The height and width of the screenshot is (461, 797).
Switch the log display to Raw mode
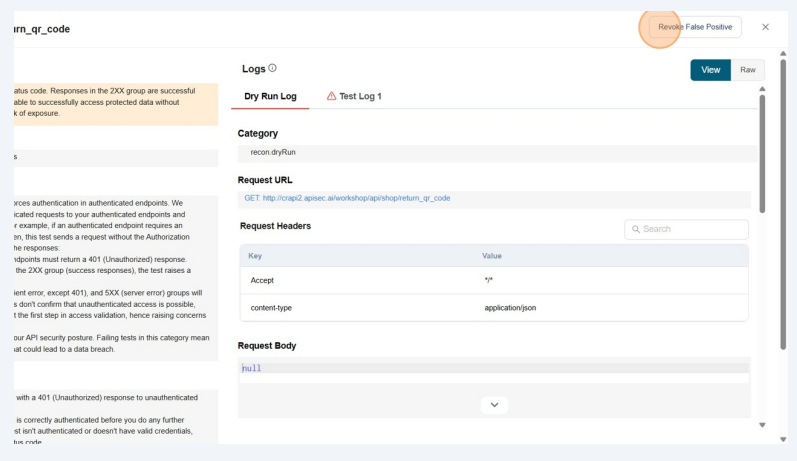747,69
